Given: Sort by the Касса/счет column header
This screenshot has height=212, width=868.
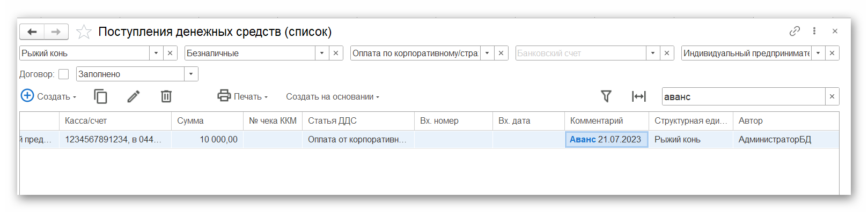Looking at the screenshot, I should pyautogui.click(x=115, y=121).
